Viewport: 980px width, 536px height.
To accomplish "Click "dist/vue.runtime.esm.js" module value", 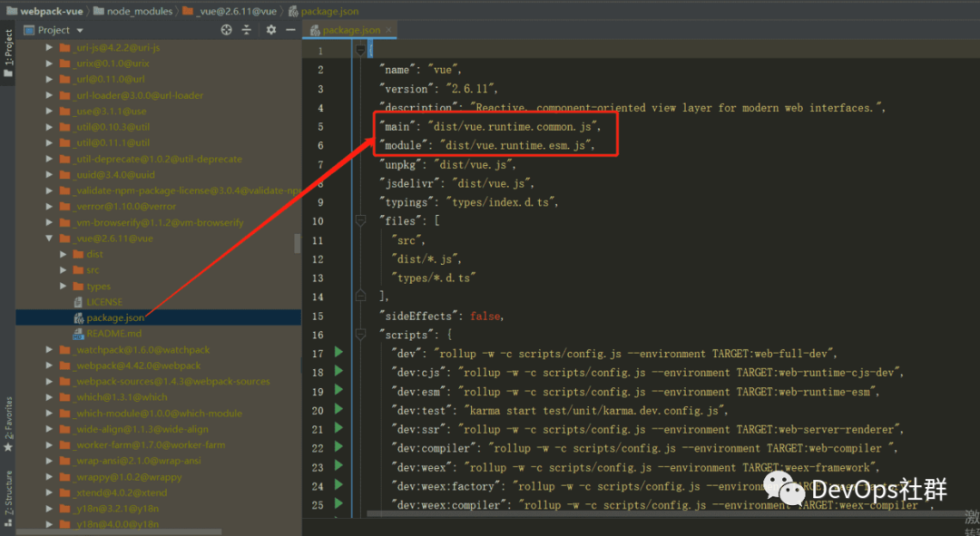I will click(x=515, y=145).
